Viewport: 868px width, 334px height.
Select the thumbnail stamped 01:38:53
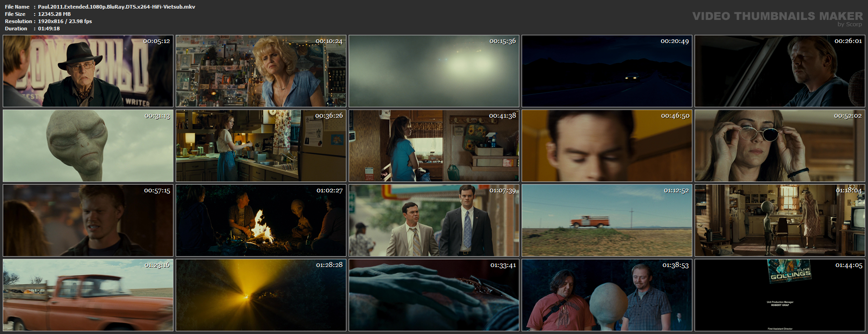(x=607, y=295)
